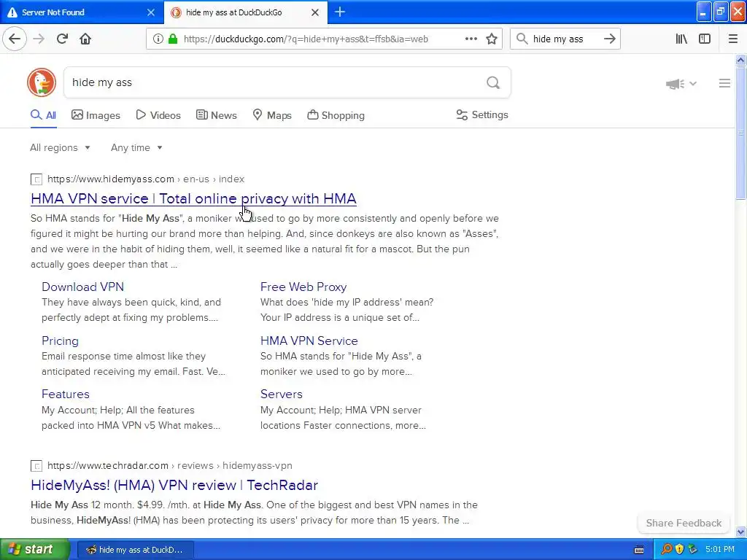Click the hidemyass.com favicon
This screenshot has width=747, height=560.
coord(36,179)
